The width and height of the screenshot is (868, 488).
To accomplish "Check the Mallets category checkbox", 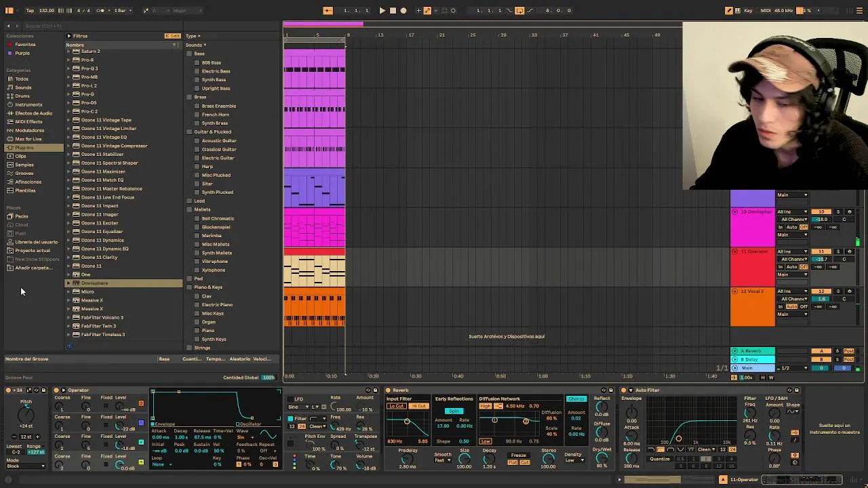I will tap(189, 210).
